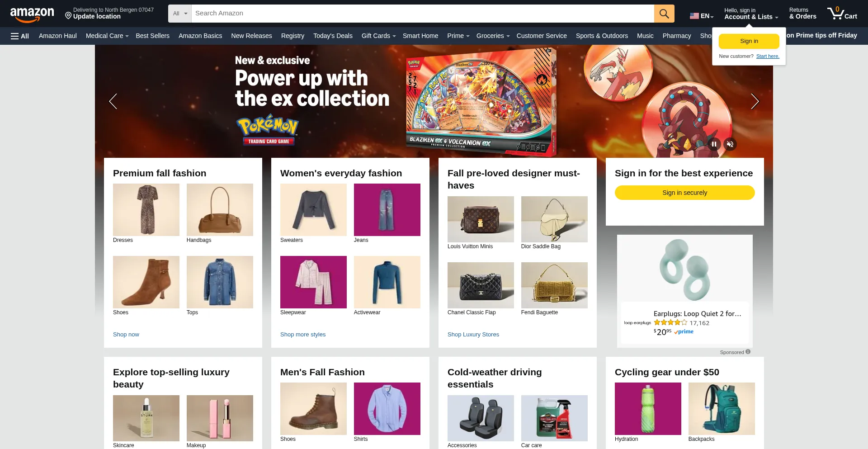Viewport: 868px width, 449px height.
Task: Open the All hamburger menu
Action: pos(20,36)
